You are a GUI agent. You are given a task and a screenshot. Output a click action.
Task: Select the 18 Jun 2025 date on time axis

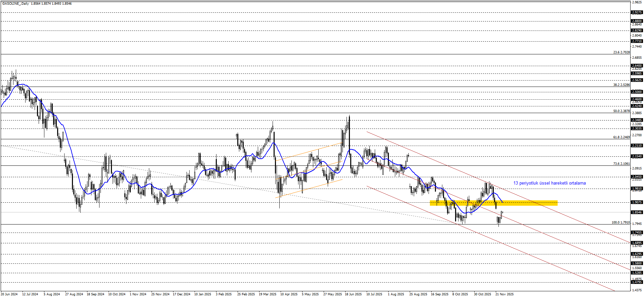click(x=353, y=294)
